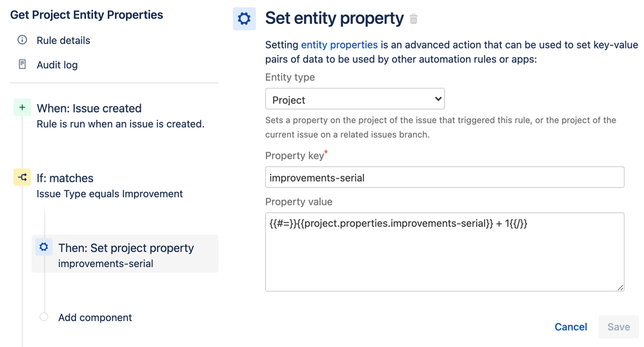Screen dimensions: 644x347
Task: Select If: matches condition
Action: tap(65, 178)
